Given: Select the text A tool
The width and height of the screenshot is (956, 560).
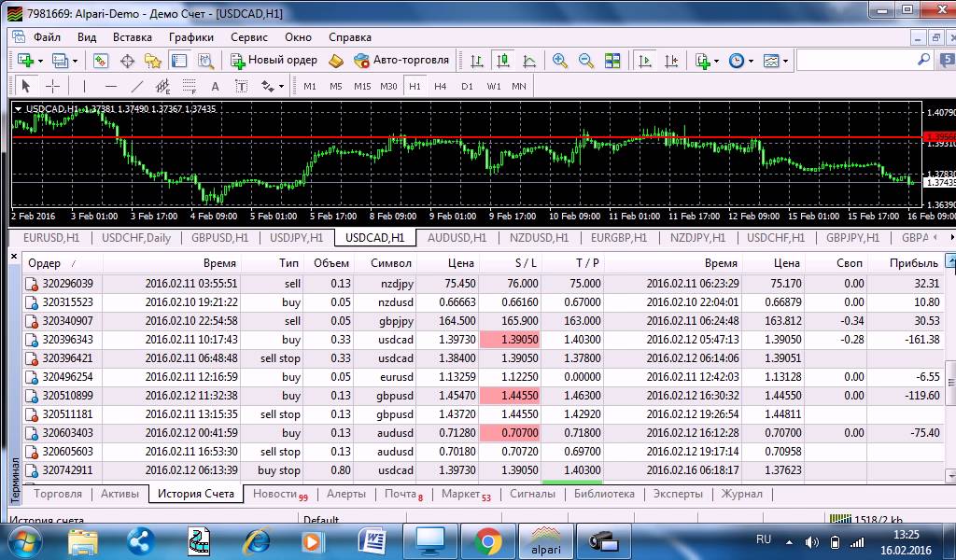Looking at the screenshot, I should coord(216,87).
